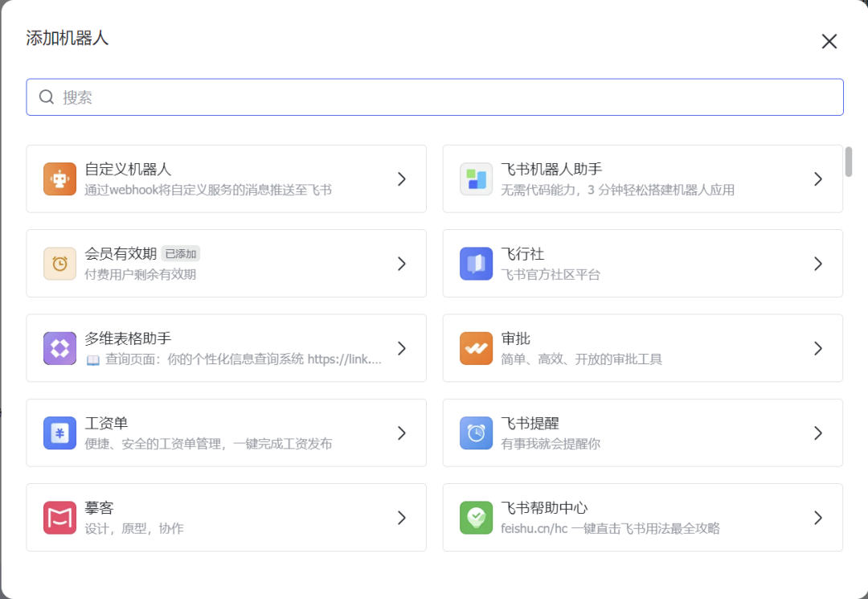Click the 飞书帮助中心 green icon
The width and height of the screenshot is (868, 599).
pos(476,518)
